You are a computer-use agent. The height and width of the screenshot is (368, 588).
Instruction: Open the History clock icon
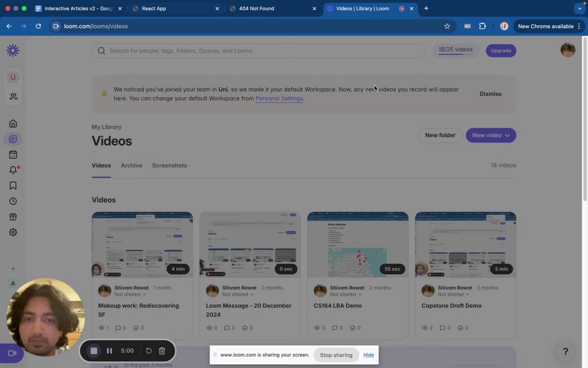(13, 201)
